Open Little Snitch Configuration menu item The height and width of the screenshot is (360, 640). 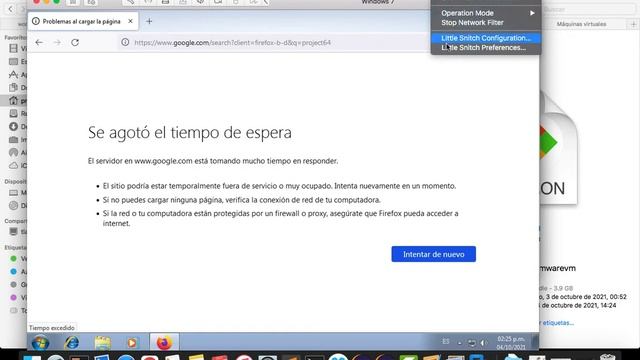pyautogui.click(x=486, y=38)
